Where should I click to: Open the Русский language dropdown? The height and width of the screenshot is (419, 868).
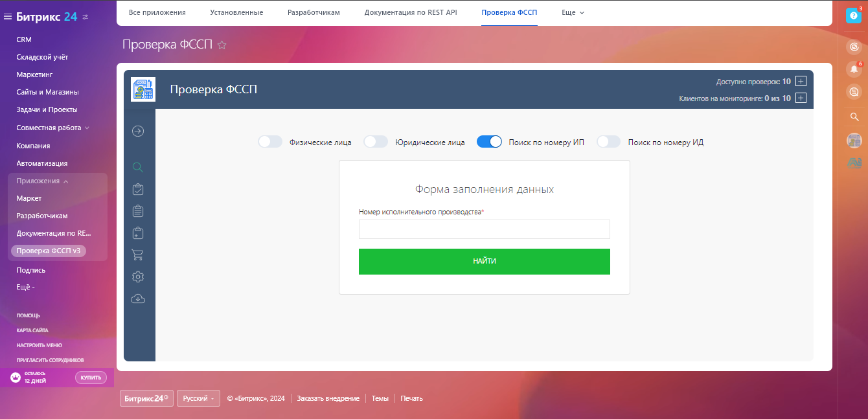(x=198, y=398)
